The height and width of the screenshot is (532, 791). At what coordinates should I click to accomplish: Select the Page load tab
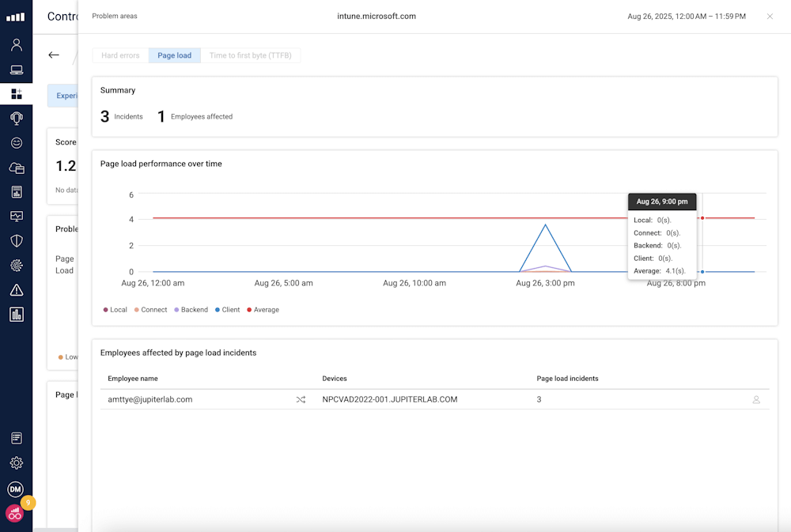tap(174, 55)
